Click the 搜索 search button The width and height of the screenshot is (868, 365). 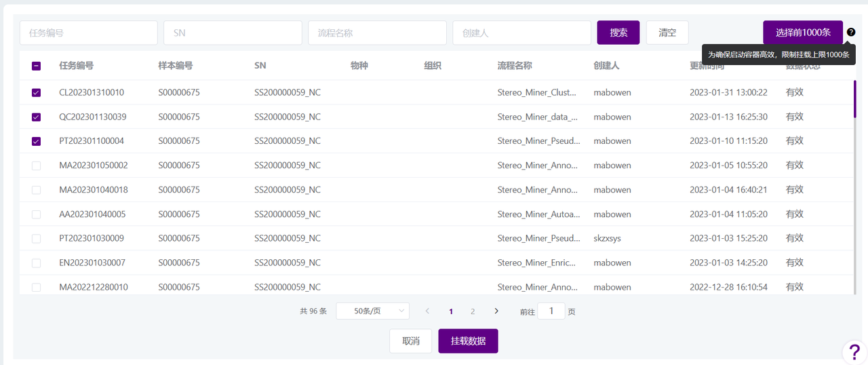[618, 33]
